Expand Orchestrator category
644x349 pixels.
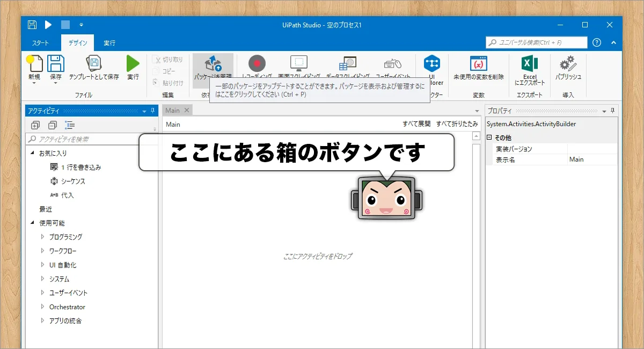[x=43, y=307]
